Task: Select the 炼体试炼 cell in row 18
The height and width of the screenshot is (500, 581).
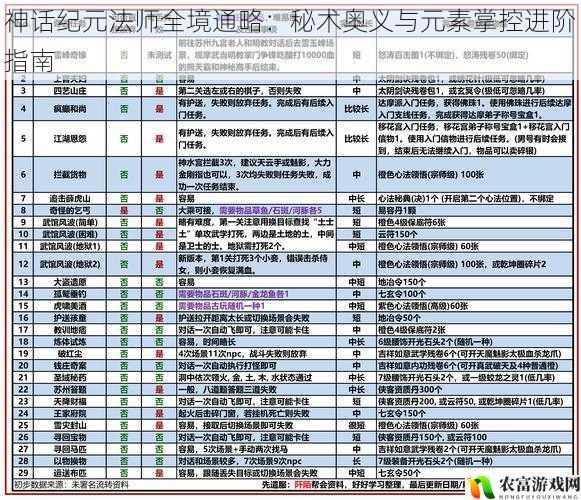Action: coord(70,342)
